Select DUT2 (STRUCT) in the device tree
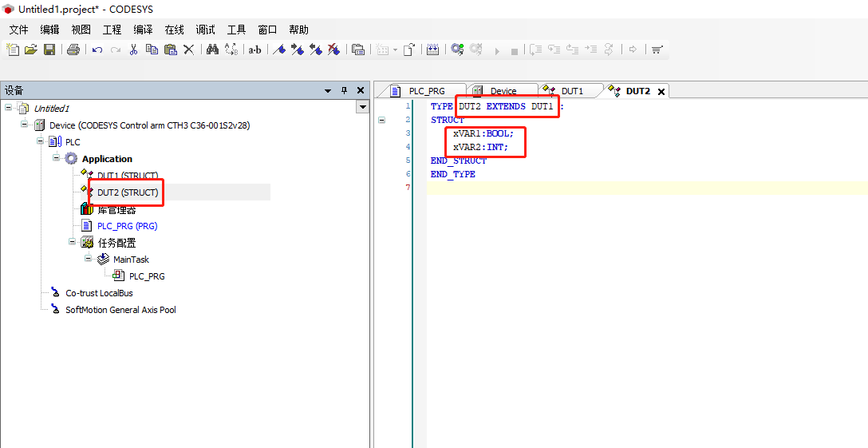Screen dimensions: 868x448 click(x=128, y=192)
